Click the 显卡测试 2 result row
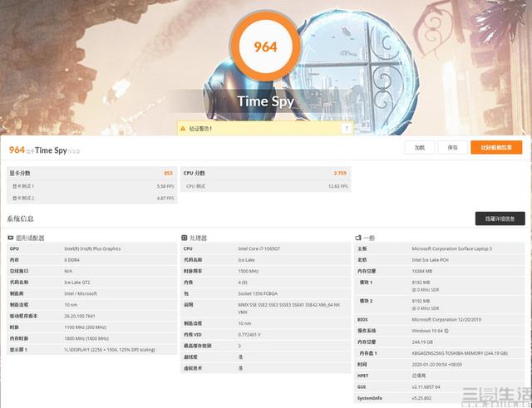Viewport: 532px width, 408px height. coord(91,198)
